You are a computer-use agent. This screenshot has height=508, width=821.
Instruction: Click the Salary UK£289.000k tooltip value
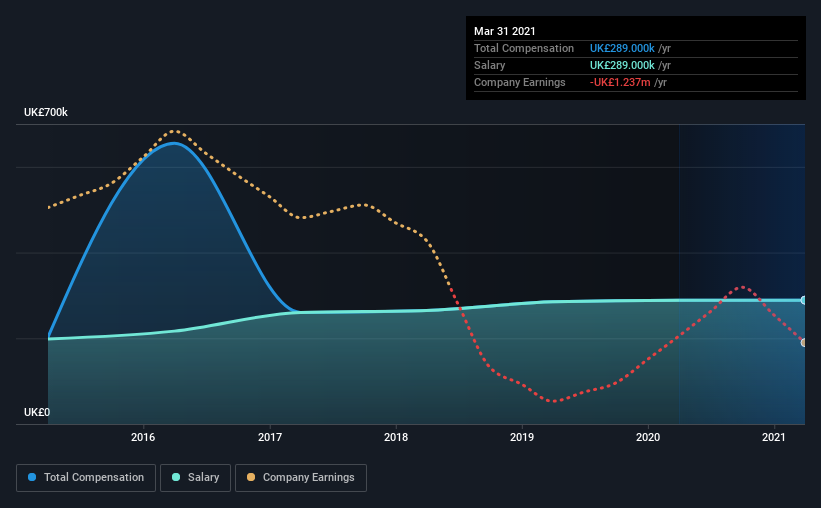coord(622,65)
